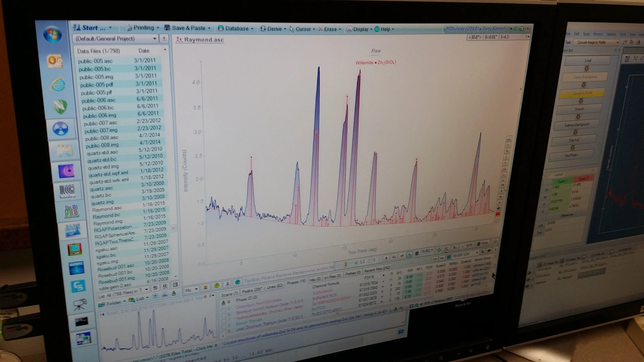Click the scissors icon in the bottom toolbar
644x362 pixels.
click(x=227, y=284)
